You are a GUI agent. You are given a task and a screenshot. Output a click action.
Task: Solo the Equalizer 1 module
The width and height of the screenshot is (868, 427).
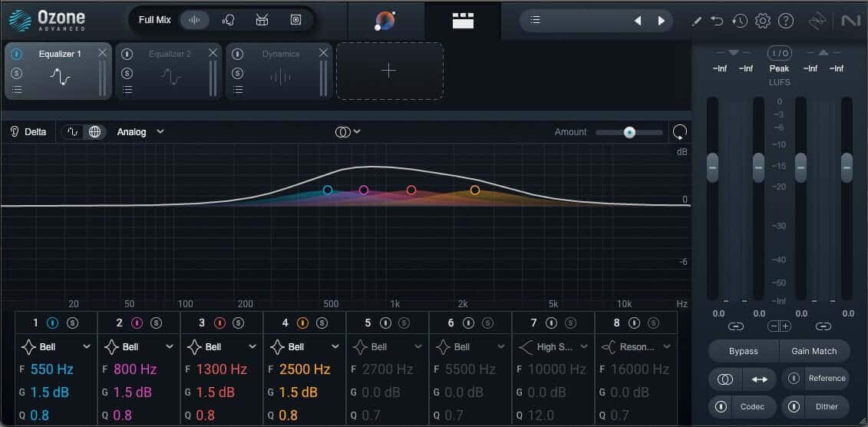coord(17,72)
